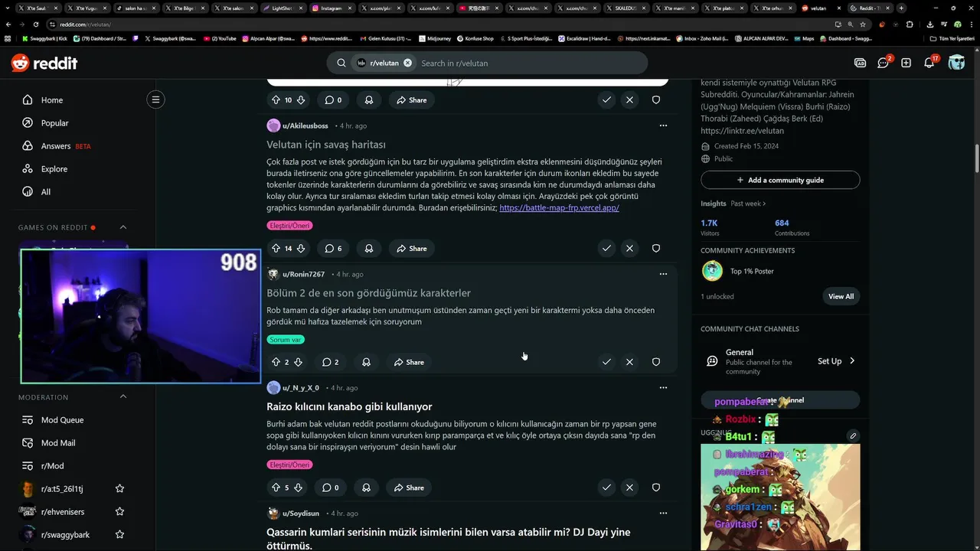Remove the r/velutan search filter chip
Viewport: 980px width, 551px height.
[x=407, y=63]
